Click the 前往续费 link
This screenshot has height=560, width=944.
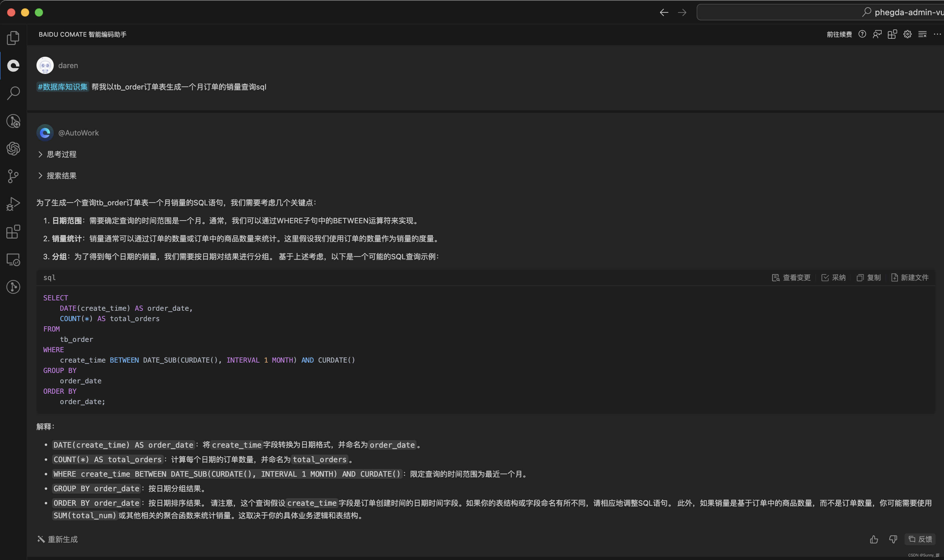pyautogui.click(x=839, y=35)
